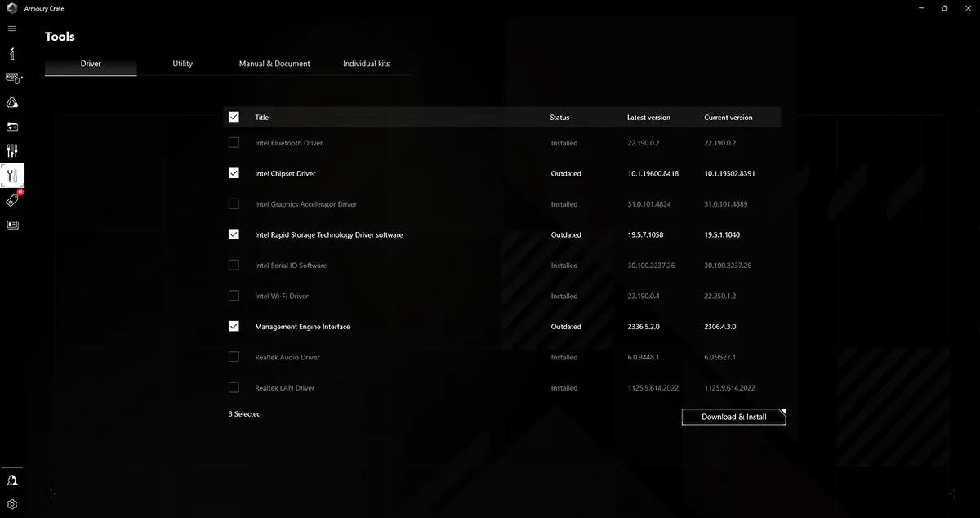Toggle the select-all checkbox in header
The image size is (980, 518).
click(x=234, y=117)
